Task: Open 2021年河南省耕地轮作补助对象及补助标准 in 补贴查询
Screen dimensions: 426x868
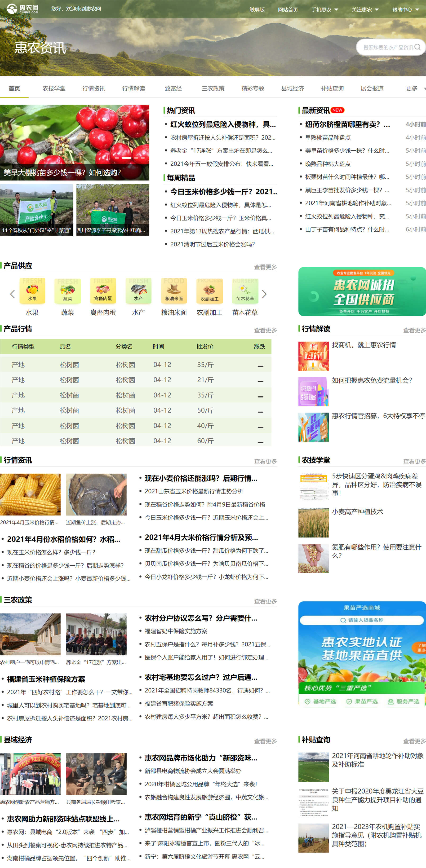Action: click(378, 760)
